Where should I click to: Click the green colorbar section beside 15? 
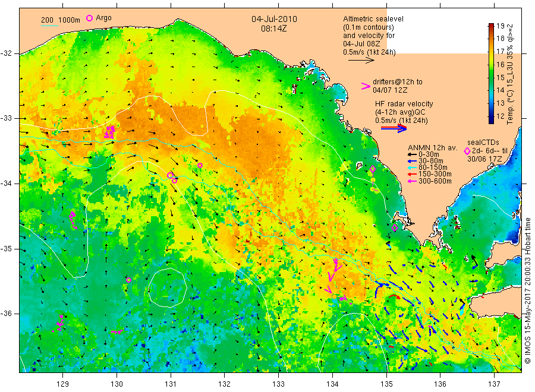tap(492, 77)
